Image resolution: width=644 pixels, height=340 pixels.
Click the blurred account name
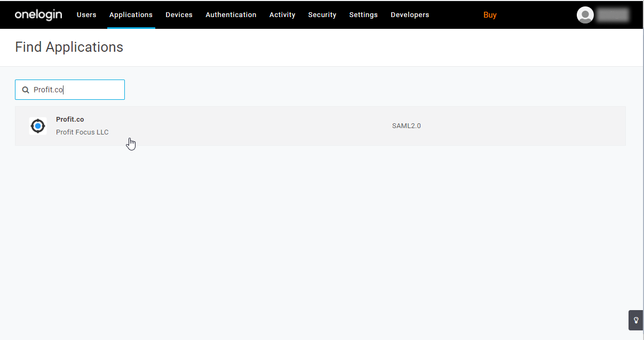(x=613, y=15)
